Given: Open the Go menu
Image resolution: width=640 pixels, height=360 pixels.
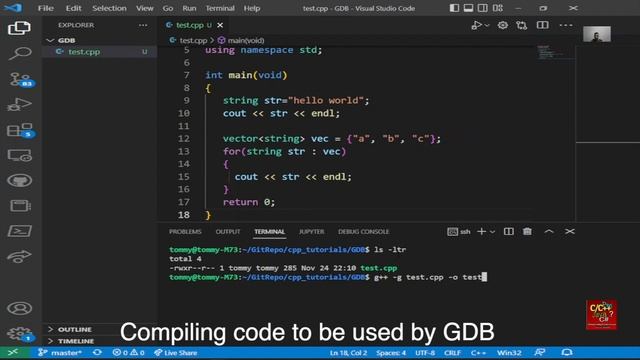Looking at the screenshot, I should coord(168,8).
